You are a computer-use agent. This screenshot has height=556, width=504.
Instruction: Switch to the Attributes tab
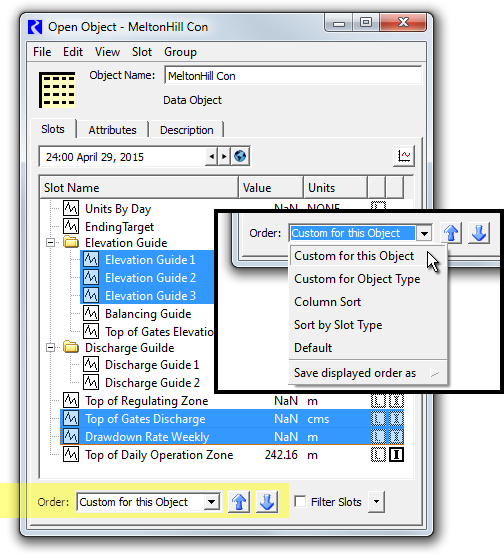(x=112, y=130)
